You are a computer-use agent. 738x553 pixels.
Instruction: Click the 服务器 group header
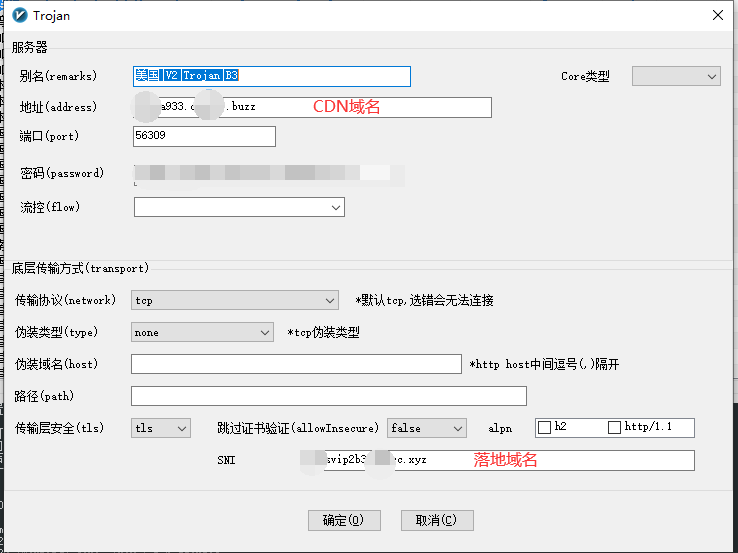click(x=30, y=47)
